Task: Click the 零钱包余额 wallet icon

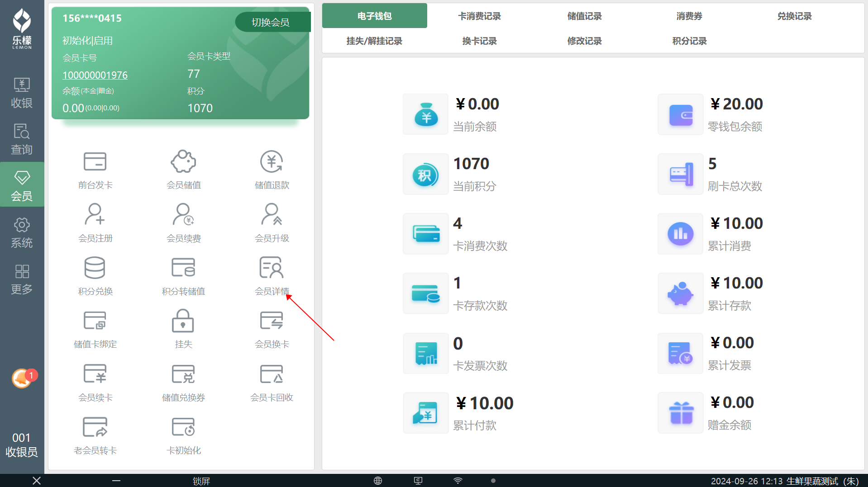Action: pyautogui.click(x=681, y=114)
